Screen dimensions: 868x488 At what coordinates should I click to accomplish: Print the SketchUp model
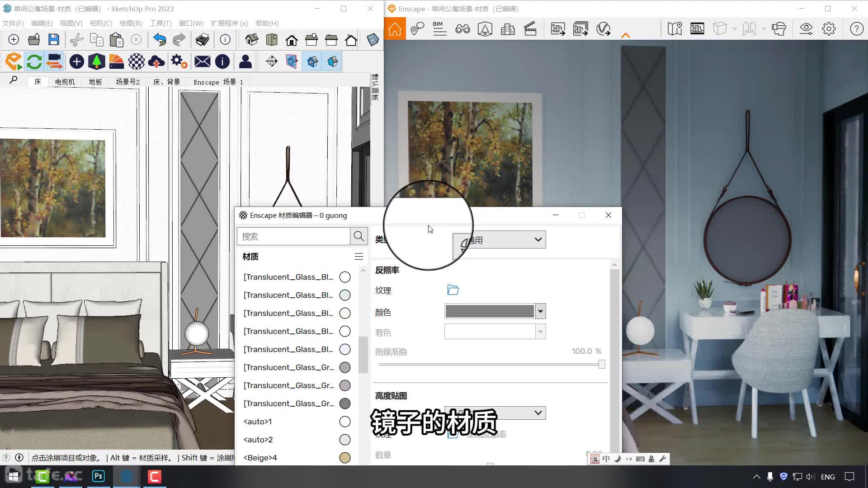click(202, 40)
